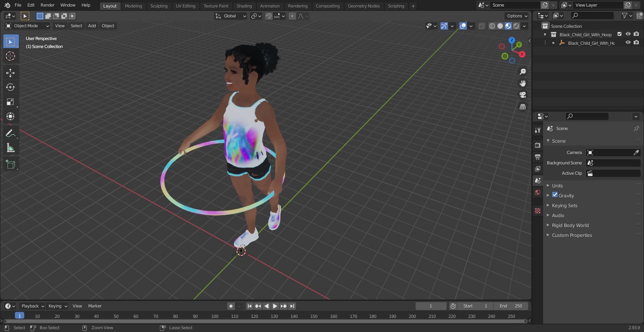Open the View Layer properties tab
The width and height of the screenshot is (644, 332).
[537, 169]
